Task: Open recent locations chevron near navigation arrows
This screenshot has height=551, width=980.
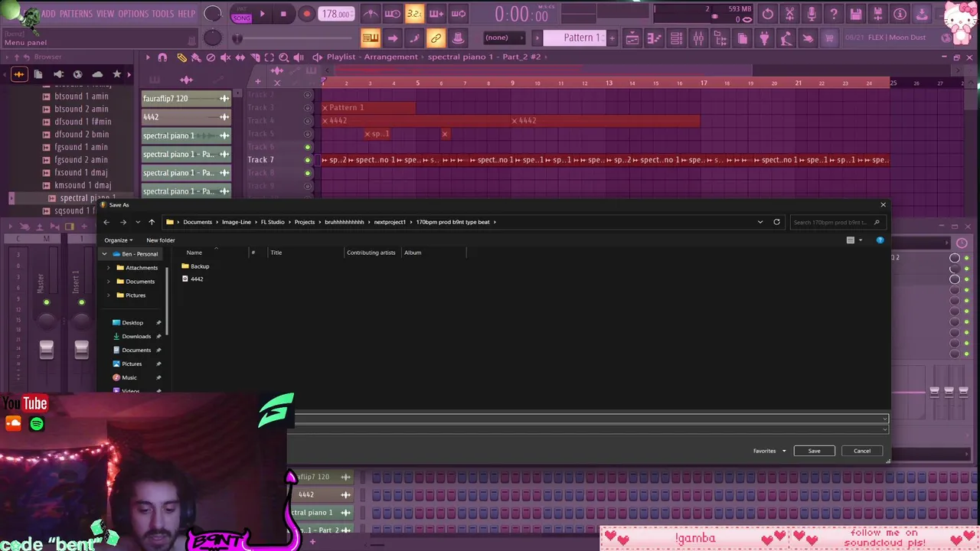Action: point(138,222)
